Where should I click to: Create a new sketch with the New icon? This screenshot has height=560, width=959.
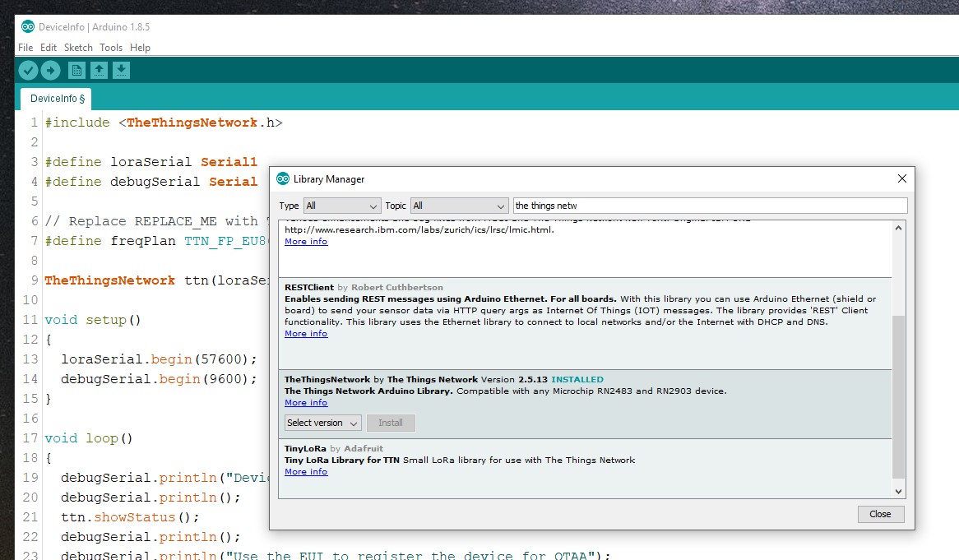point(76,70)
